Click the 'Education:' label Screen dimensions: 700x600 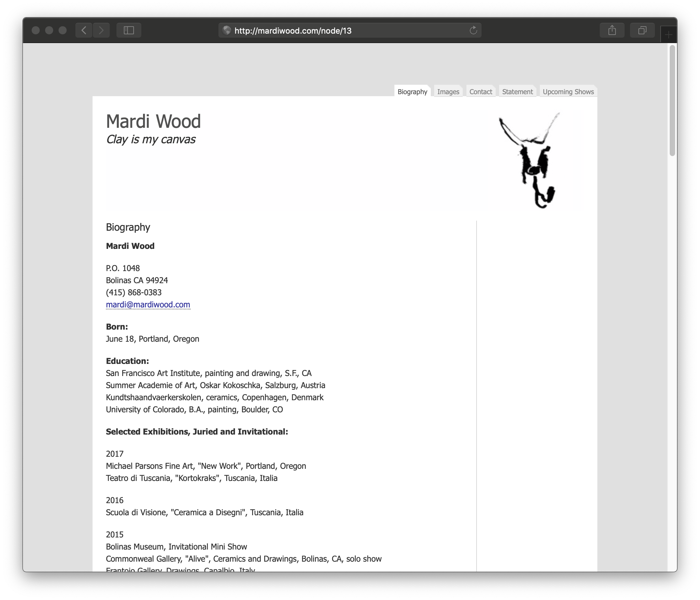pos(127,361)
